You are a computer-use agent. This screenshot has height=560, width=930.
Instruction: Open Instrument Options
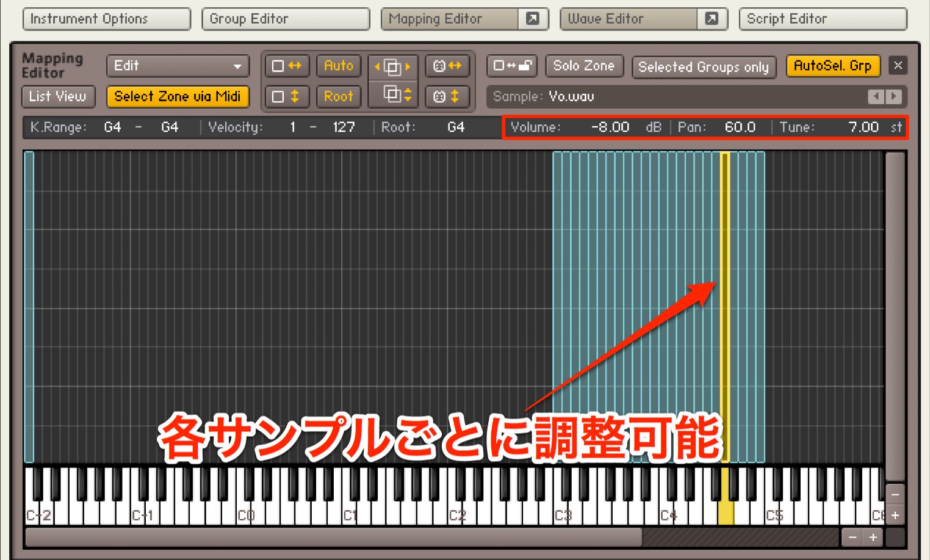107,19
